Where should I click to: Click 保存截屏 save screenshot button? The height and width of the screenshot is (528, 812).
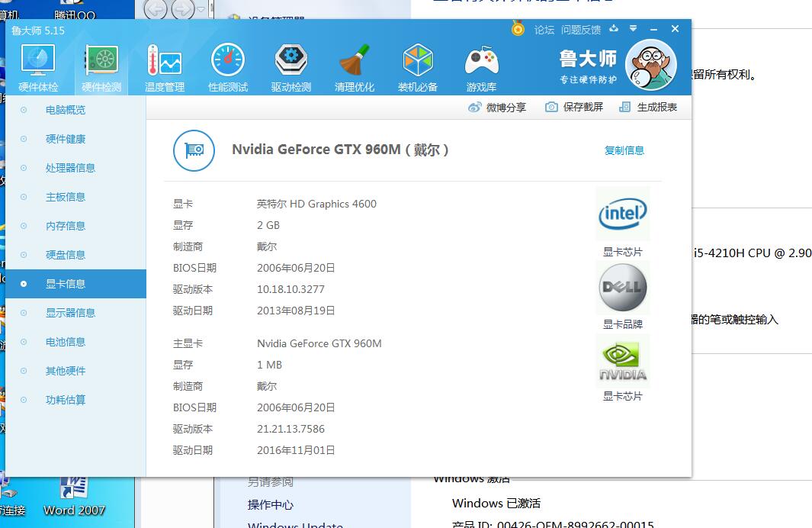coord(574,108)
